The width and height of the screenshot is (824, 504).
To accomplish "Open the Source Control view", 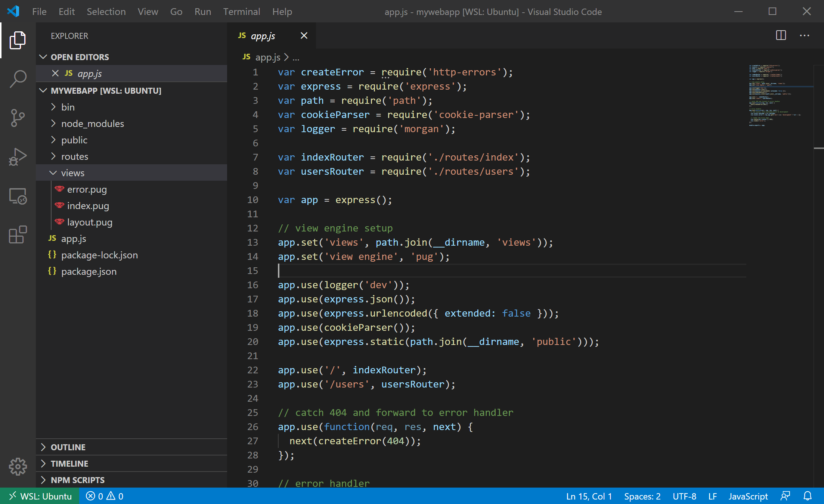I will point(18,118).
